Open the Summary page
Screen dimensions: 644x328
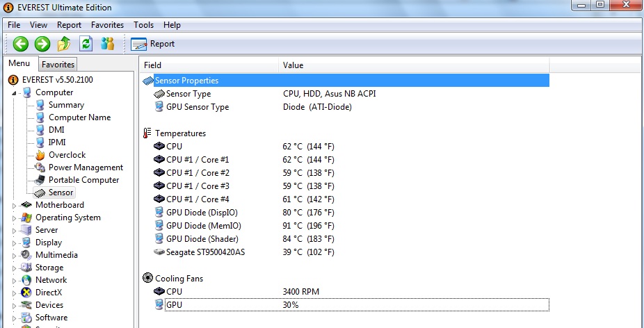click(66, 105)
